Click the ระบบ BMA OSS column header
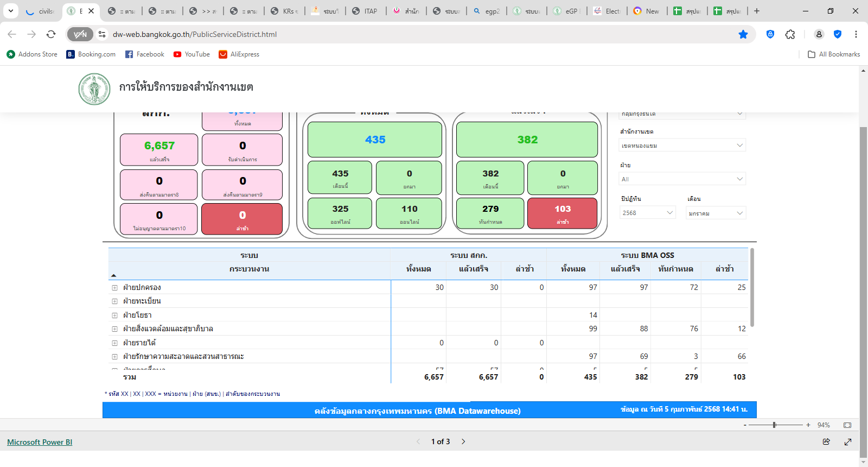 pos(647,255)
